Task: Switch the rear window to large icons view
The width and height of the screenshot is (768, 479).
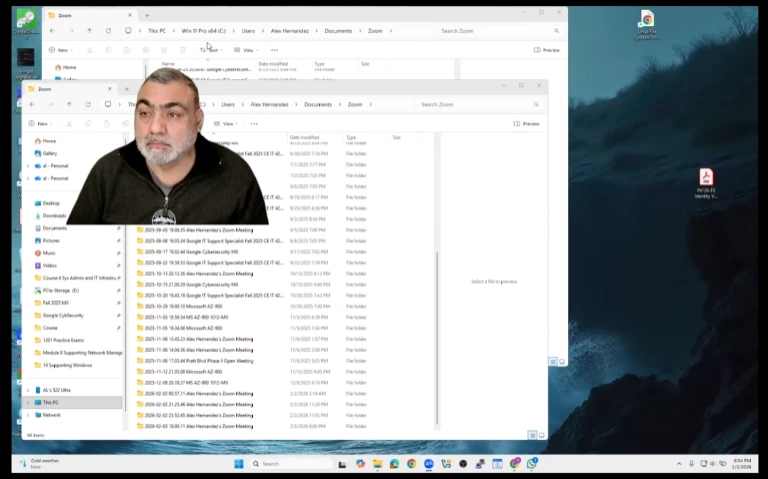Action: 562,362
